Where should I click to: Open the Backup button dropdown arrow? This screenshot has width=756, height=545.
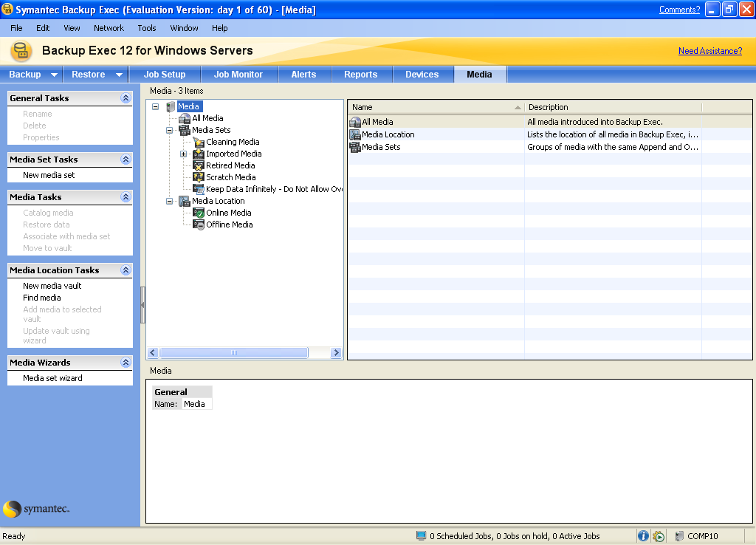[x=54, y=75]
